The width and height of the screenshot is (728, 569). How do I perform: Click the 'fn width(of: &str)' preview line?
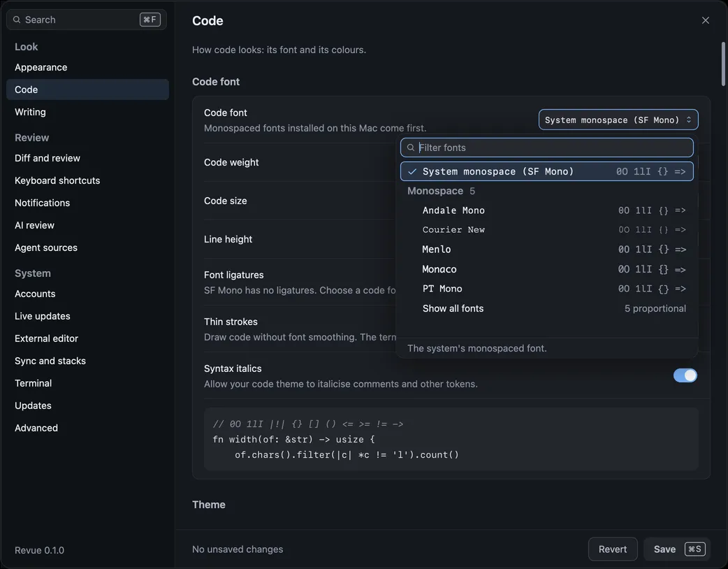point(293,440)
